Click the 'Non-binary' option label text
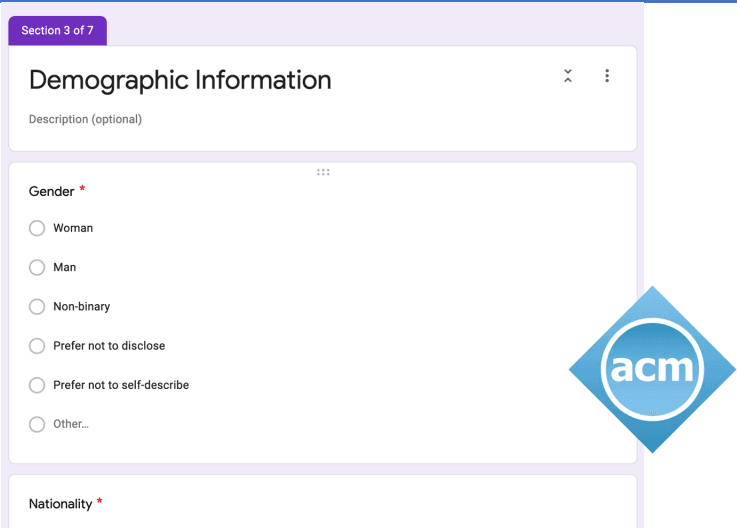 pos(82,306)
